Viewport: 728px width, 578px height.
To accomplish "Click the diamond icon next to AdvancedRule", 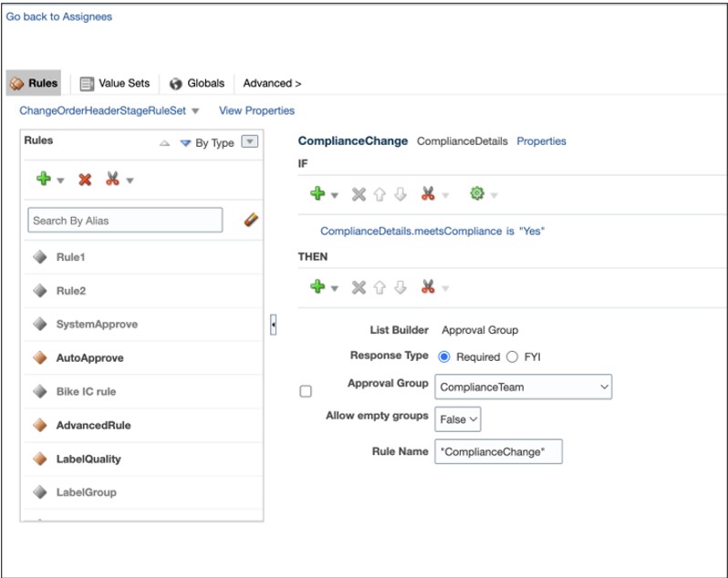I will (40, 425).
